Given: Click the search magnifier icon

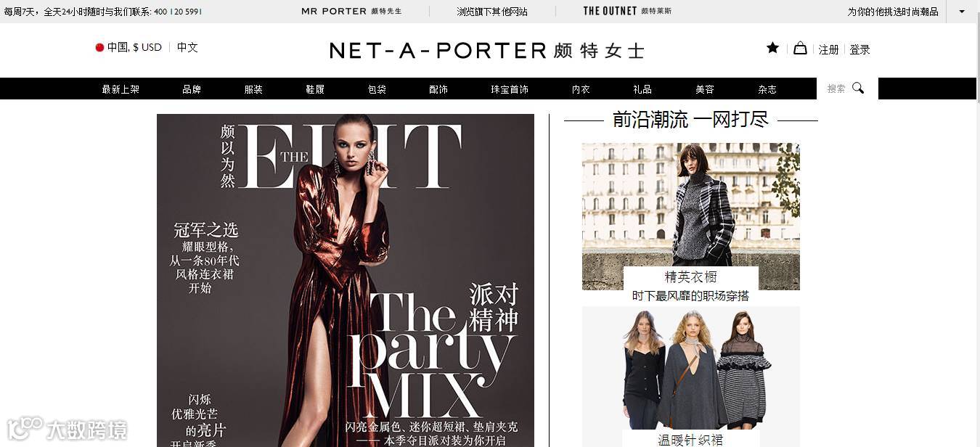Looking at the screenshot, I should coord(858,88).
